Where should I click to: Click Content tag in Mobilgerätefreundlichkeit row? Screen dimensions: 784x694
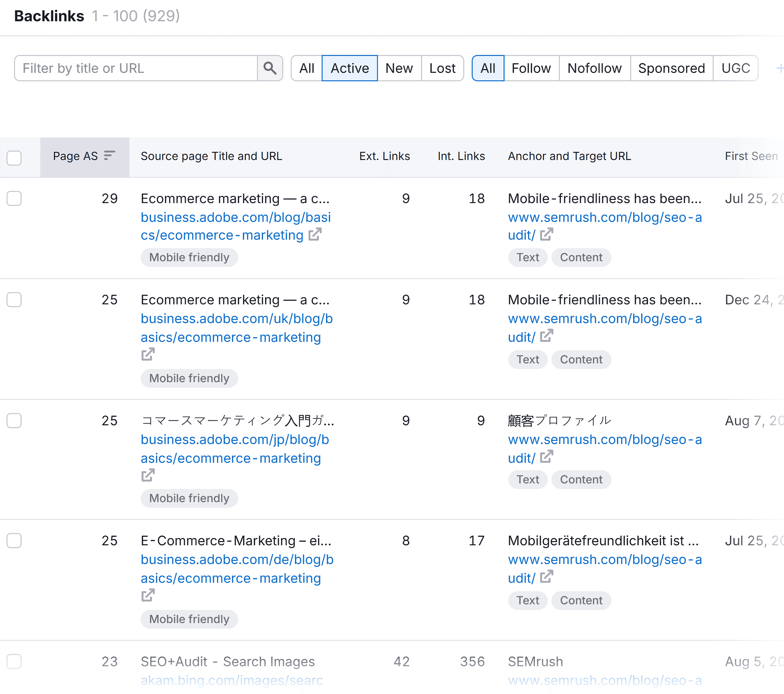pyautogui.click(x=581, y=600)
